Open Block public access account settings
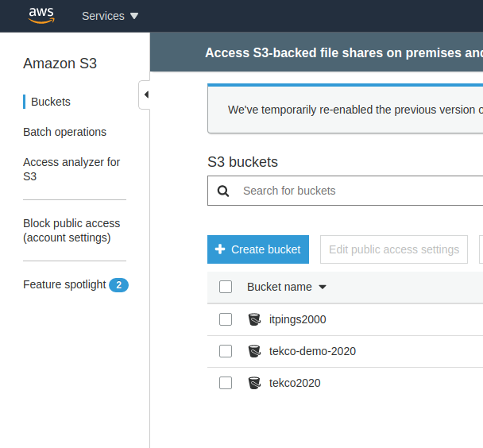The image size is (483, 448). tap(71, 230)
